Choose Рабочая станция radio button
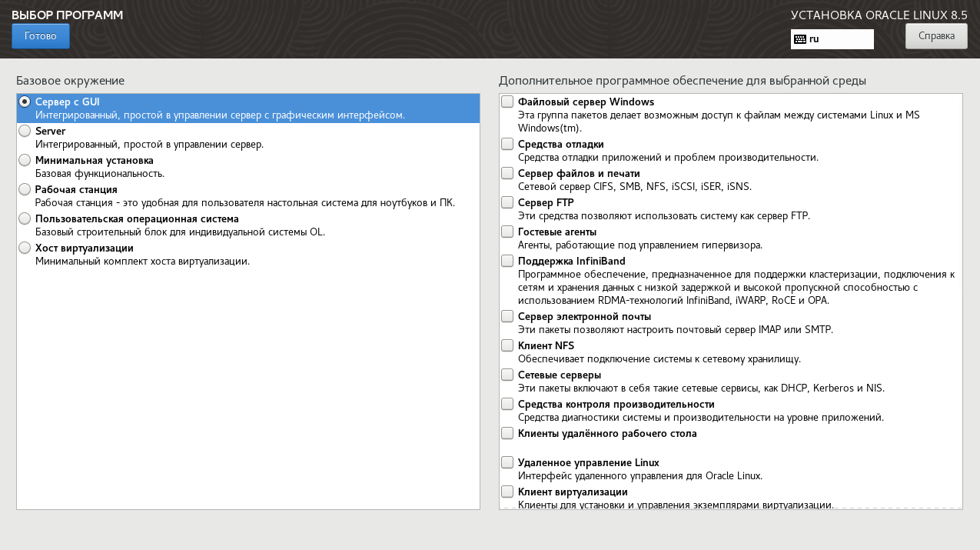The height and width of the screenshot is (550, 980). click(25, 189)
